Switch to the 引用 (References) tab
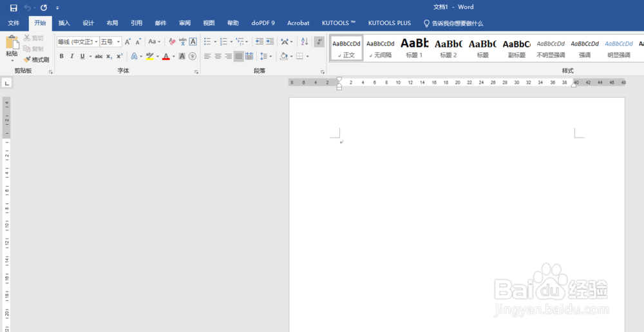 tap(137, 23)
